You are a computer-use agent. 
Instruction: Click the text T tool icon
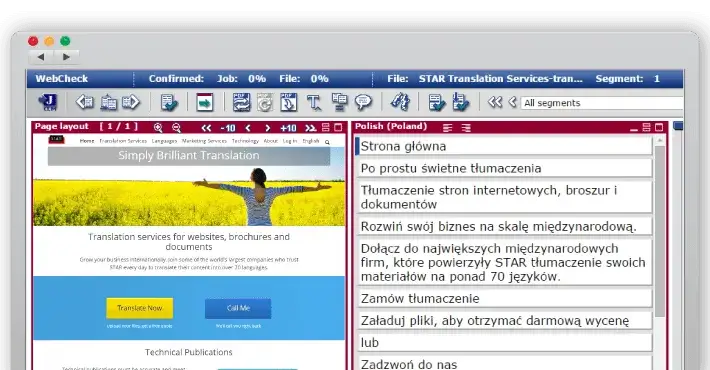(314, 102)
